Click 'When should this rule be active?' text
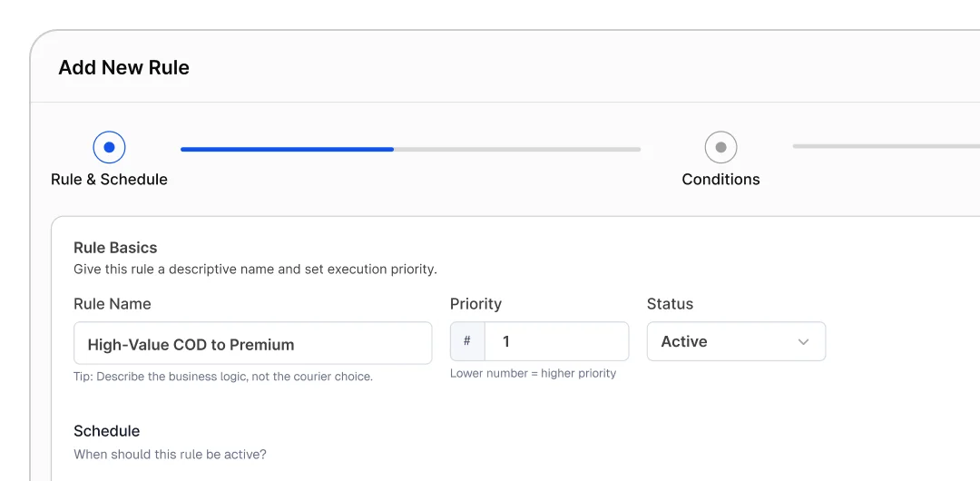 [170, 455]
